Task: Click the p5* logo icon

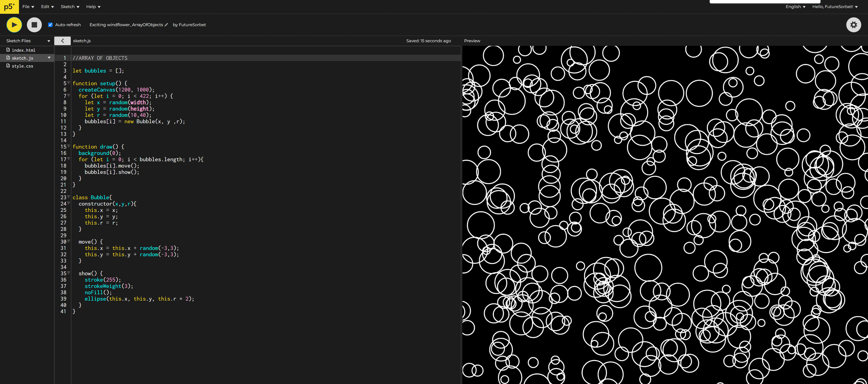Action: pyautogui.click(x=9, y=7)
